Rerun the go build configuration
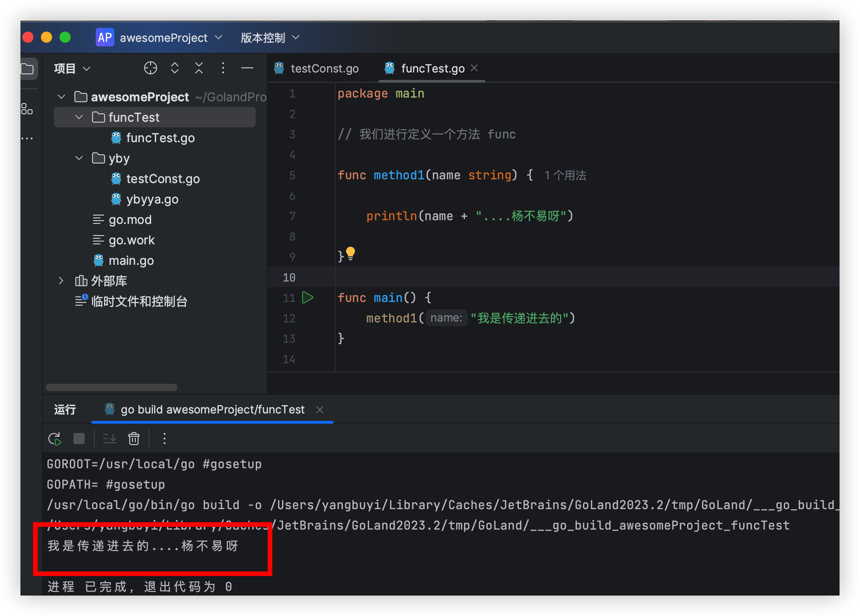The width and height of the screenshot is (860, 616). (x=55, y=439)
